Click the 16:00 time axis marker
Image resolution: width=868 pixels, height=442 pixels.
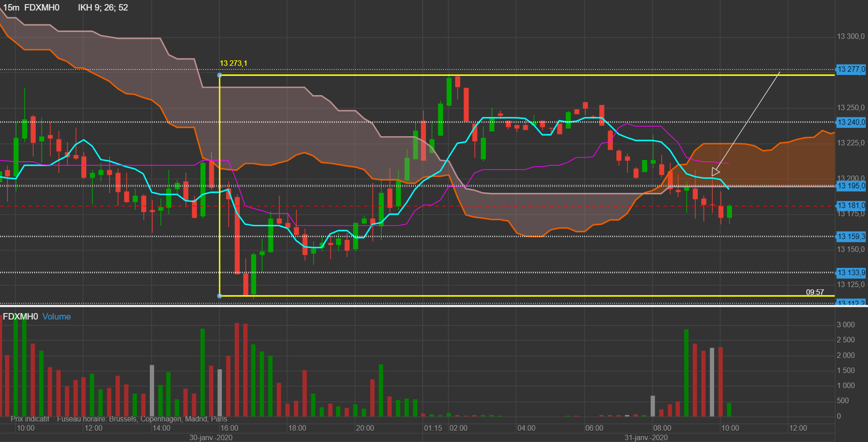229,428
